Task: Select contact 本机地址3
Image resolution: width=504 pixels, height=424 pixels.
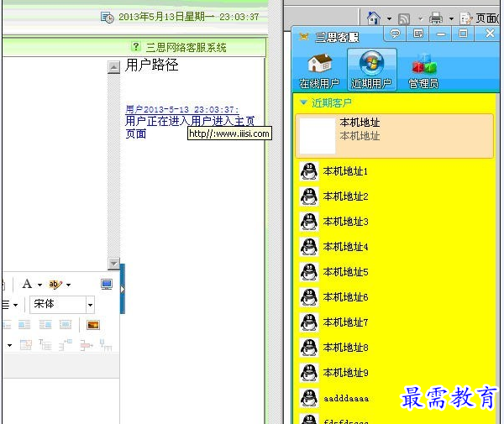Action: click(x=395, y=222)
